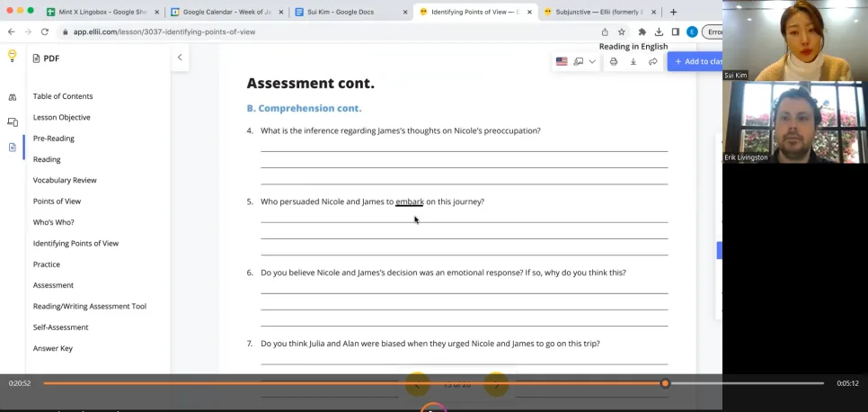Toggle the browser side panel icon
Image resolution: width=868 pixels, height=412 pixels.
(676, 32)
